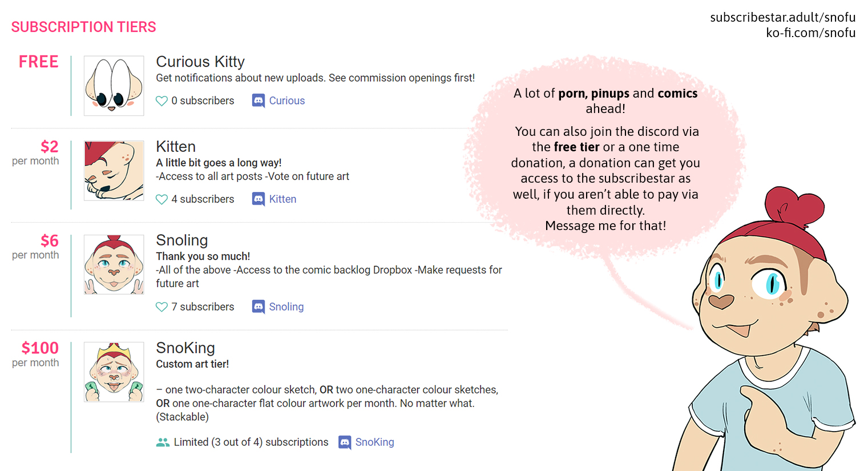This screenshot has height=471, width=868.
Task: Open the Curious Discord role link
Action: click(286, 101)
